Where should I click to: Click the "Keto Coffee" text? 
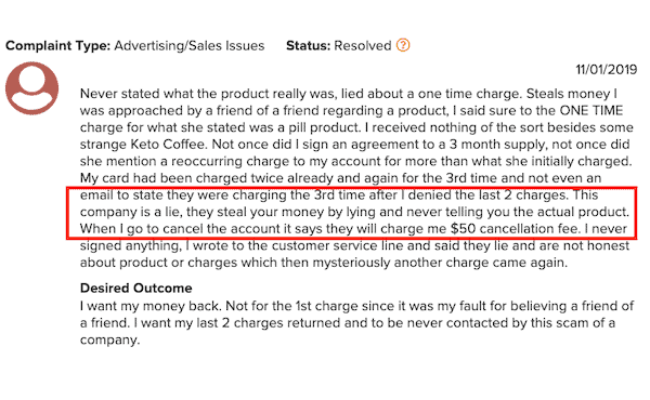pos(168,144)
